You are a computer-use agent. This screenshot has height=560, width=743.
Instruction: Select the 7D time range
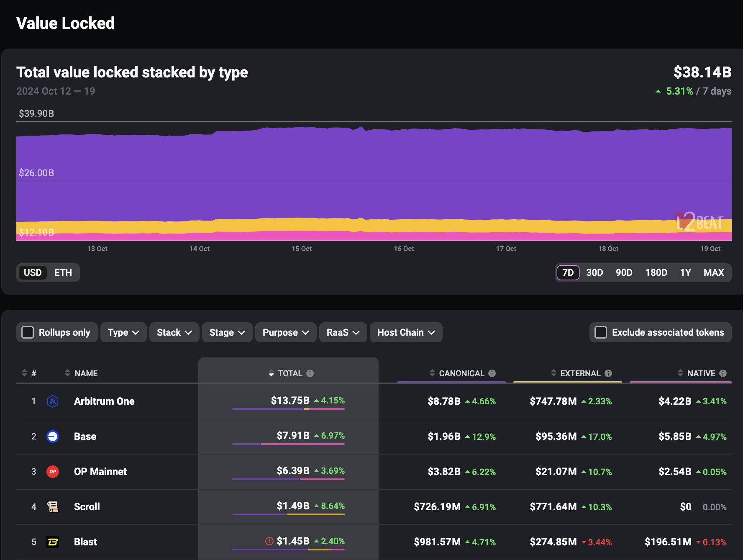click(568, 272)
